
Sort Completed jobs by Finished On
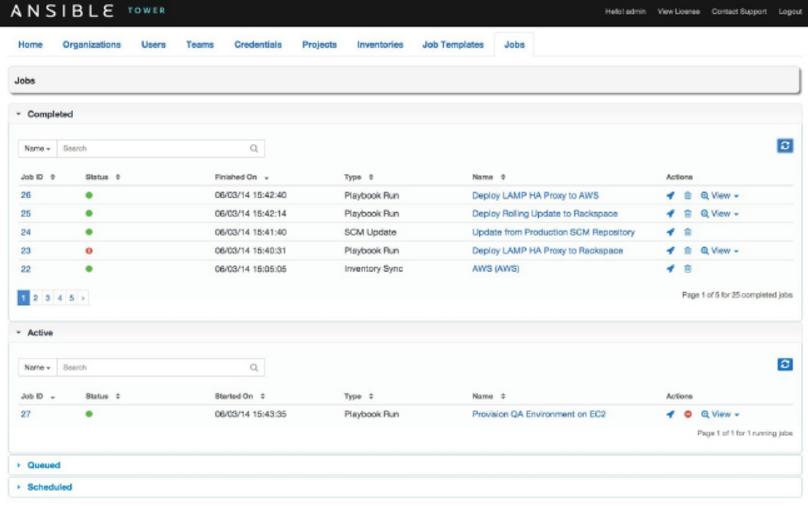pos(242,177)
